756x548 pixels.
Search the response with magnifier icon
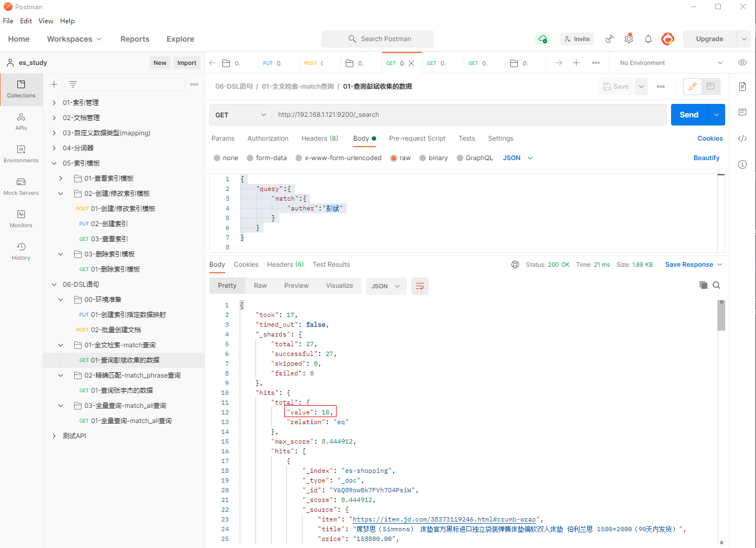click(x=716, y=285)
